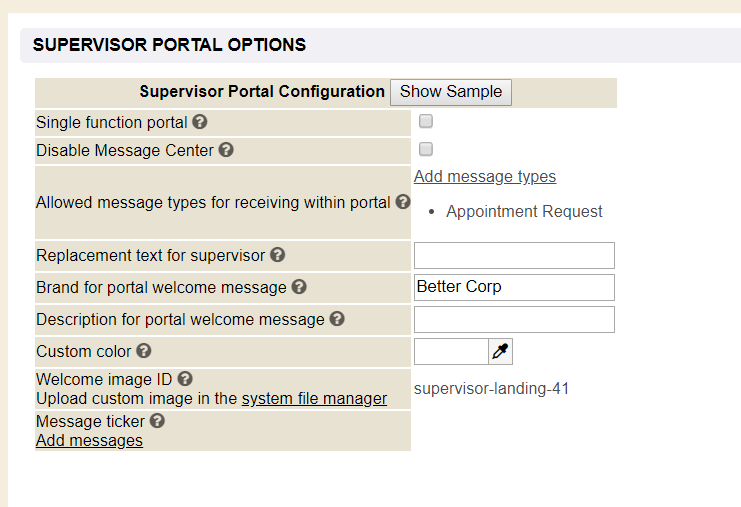Screen dimensions: 741x507
Task: Click help icon beside Welcome image ID
Action: coord(185,380)
